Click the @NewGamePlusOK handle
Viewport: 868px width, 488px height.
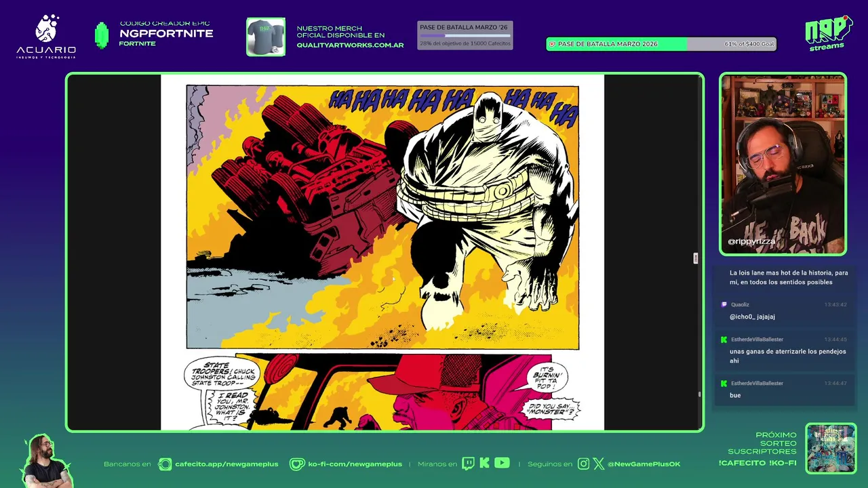644,464
